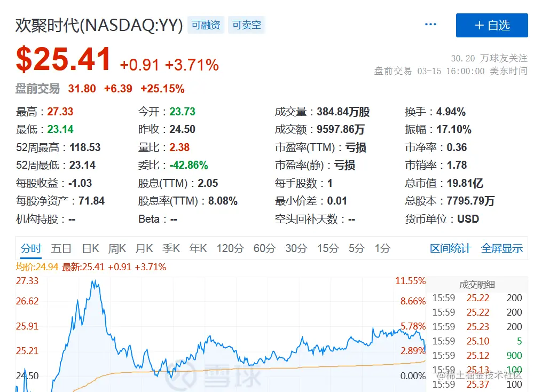
Task: Switch to the 5分 chart tab
Action: coord(357,248)
